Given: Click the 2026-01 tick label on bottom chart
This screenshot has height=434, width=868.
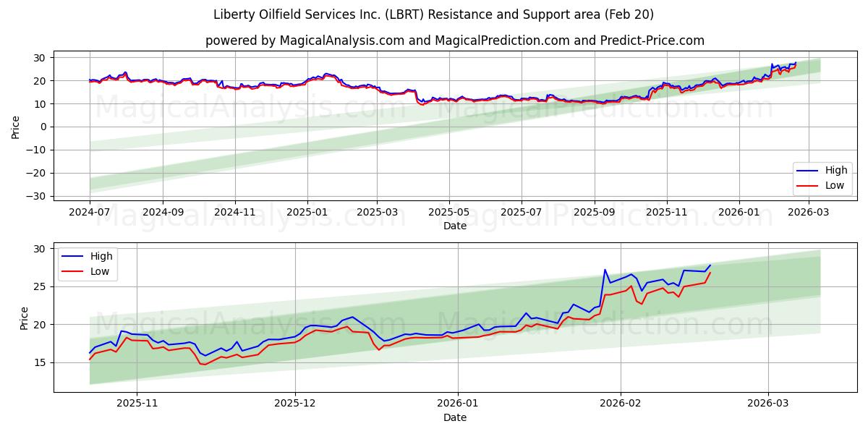Looking at the screenshot, I should pyautogui.click(x=459, y=404).
